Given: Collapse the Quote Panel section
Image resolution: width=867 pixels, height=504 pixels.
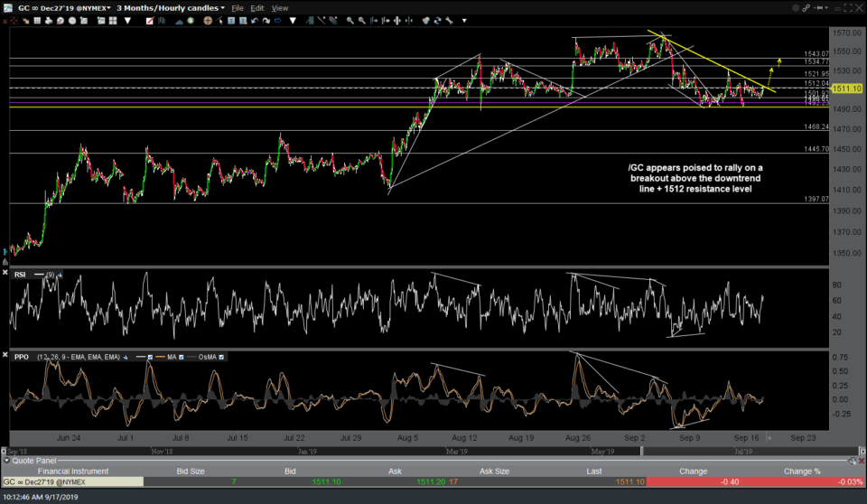Looking at the screenshot, I should (6, 459).
